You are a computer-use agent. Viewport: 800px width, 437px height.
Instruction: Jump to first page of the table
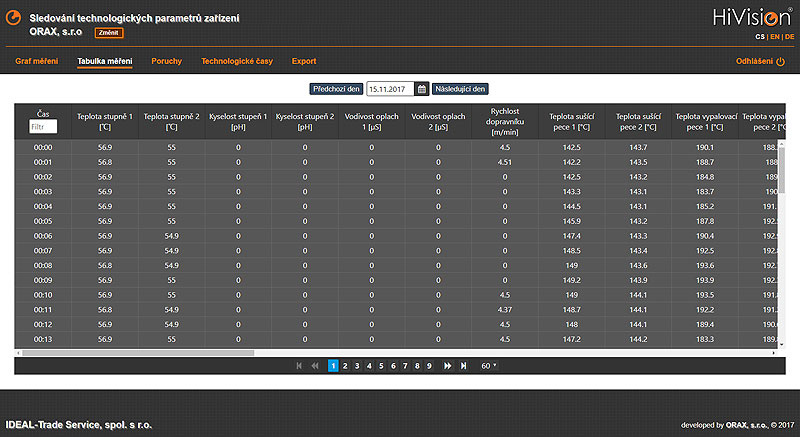pyautogui.click(x=299, y=366)
